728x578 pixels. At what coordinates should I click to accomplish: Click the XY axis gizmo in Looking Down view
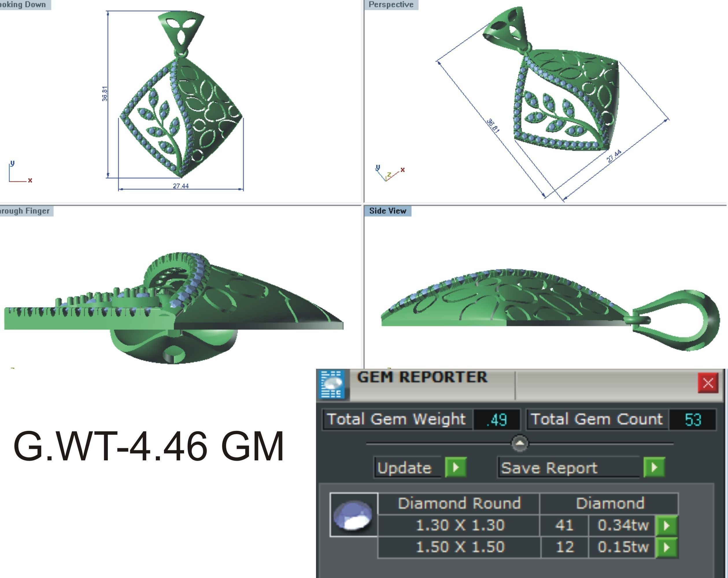20,172
